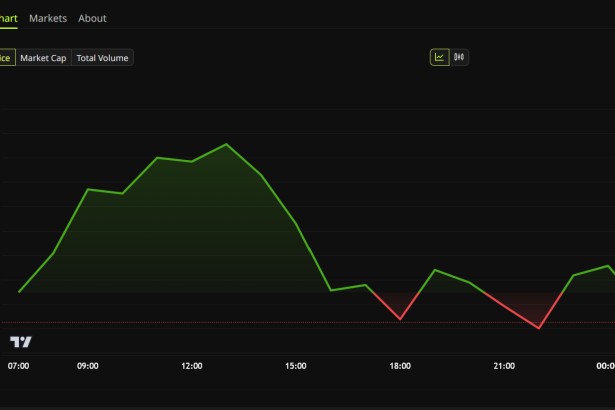The width and height of the screenshot is (615, 410).
Task: Click the red dip point at 18:00
Action: [x=400, y=319]
